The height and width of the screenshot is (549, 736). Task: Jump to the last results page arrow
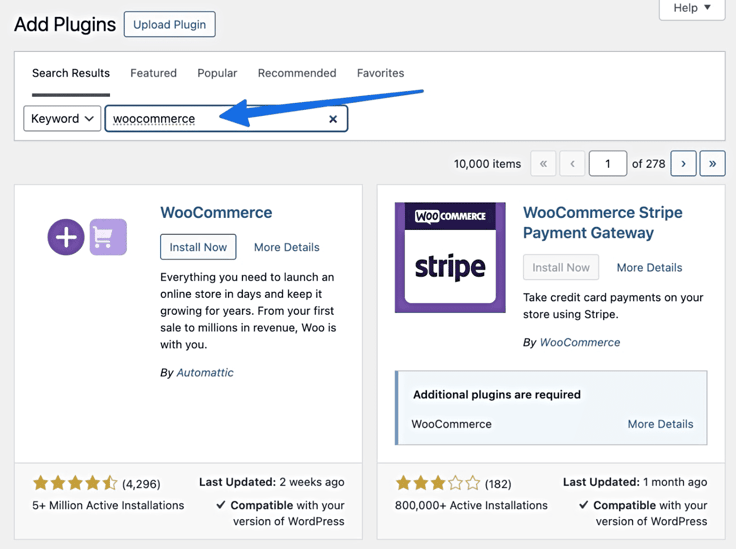(x=713, y=164)
